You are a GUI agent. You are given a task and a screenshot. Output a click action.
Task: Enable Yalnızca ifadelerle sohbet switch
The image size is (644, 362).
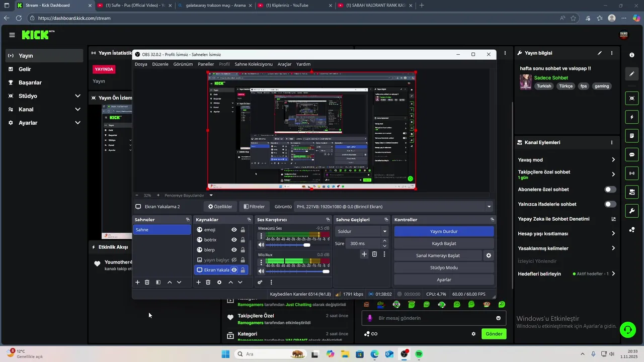coord(610,204)
